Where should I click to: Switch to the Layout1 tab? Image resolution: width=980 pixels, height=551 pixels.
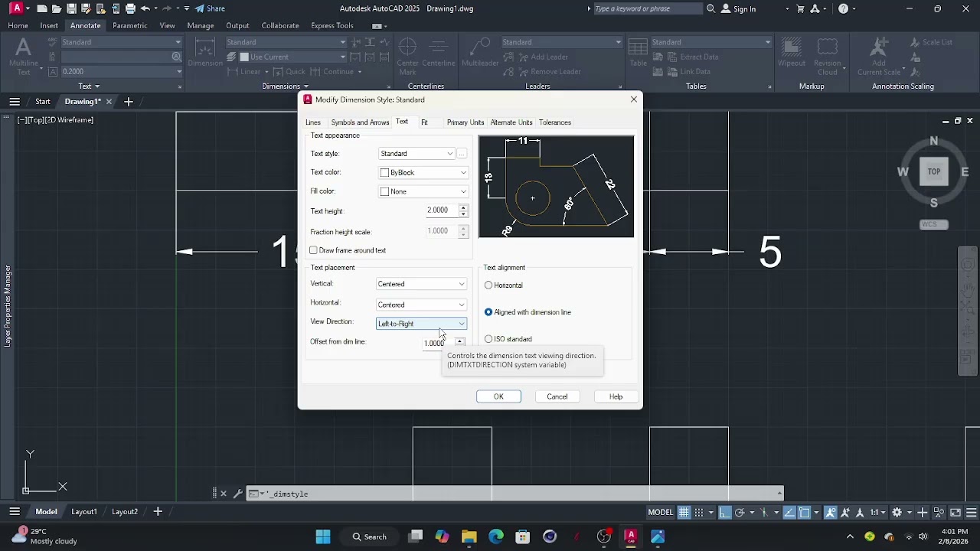point(84,512)
